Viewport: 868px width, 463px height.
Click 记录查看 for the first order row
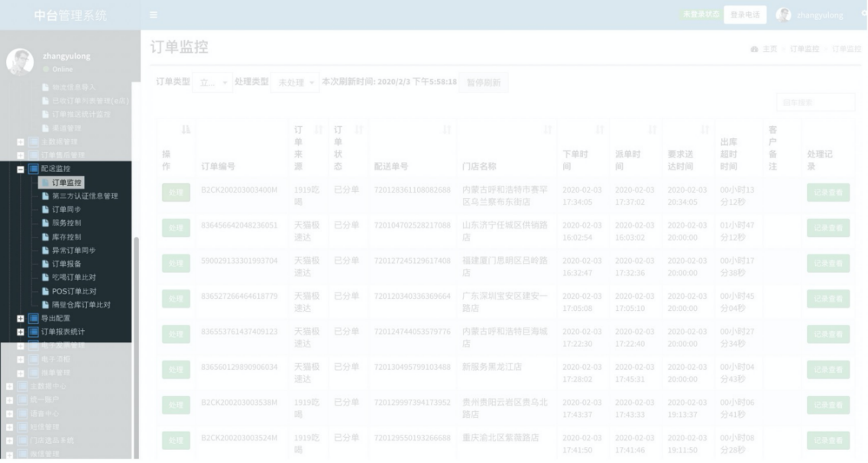(x=828, y=193)
